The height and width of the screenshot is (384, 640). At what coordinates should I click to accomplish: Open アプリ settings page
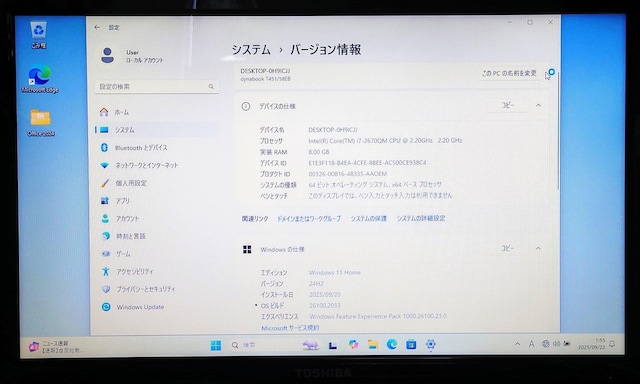[x=157, y=201]
